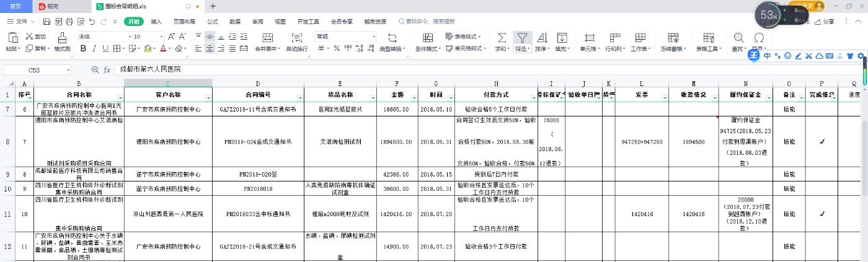Click the Undo arrow icon
The width and height of the screenshot is (868, 262).
coord(91,22)
